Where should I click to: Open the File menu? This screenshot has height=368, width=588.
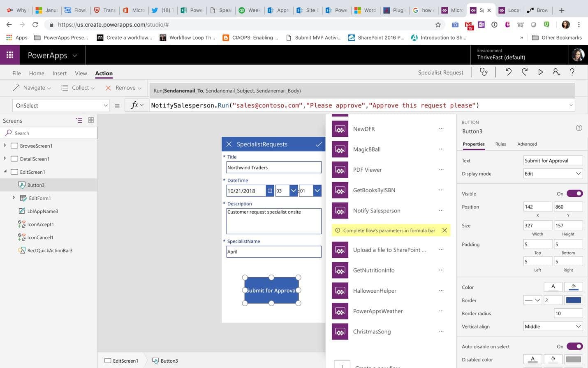point(16,73)
